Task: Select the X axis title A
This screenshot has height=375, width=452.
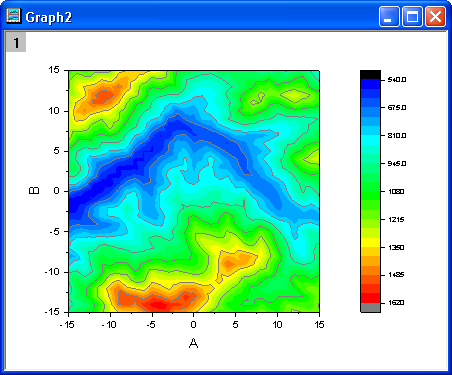Action: pos(193,343)
